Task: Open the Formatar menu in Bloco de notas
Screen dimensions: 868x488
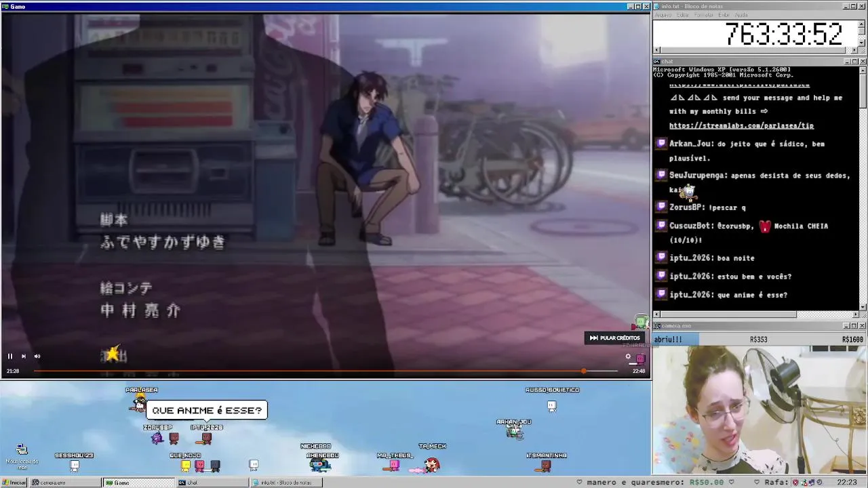Action: (703, 15)
